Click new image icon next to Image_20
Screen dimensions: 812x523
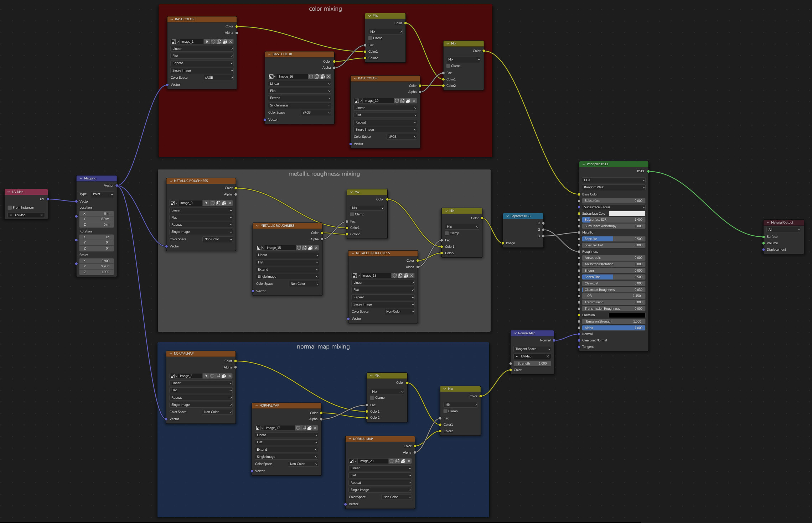pyautogui.click(x=397, y=461)
